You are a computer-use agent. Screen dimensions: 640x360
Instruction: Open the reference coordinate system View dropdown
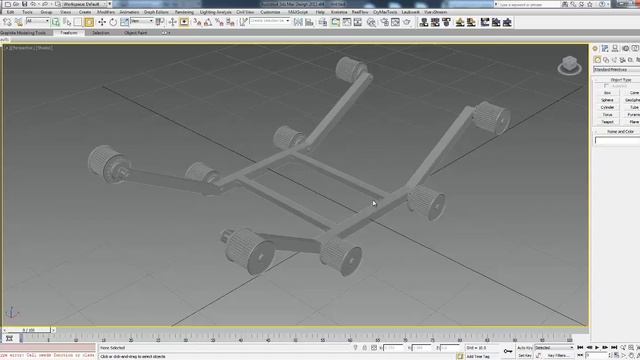(142, 21)
